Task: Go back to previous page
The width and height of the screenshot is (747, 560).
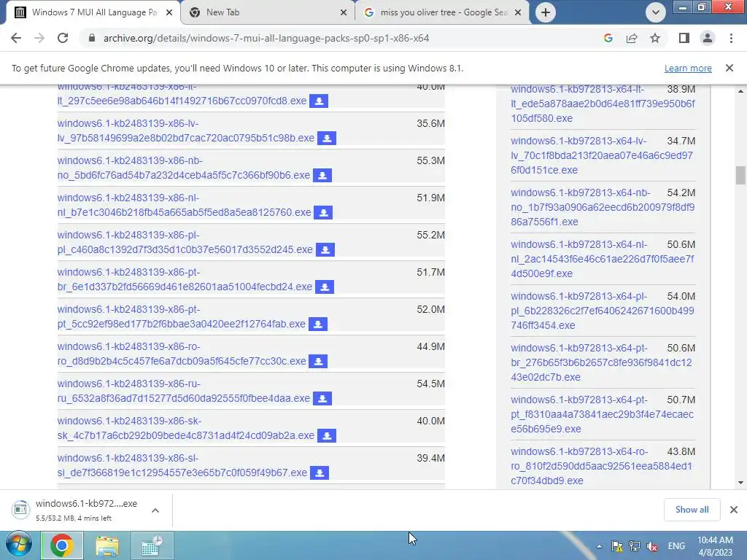Action: (x=16, y=38)
